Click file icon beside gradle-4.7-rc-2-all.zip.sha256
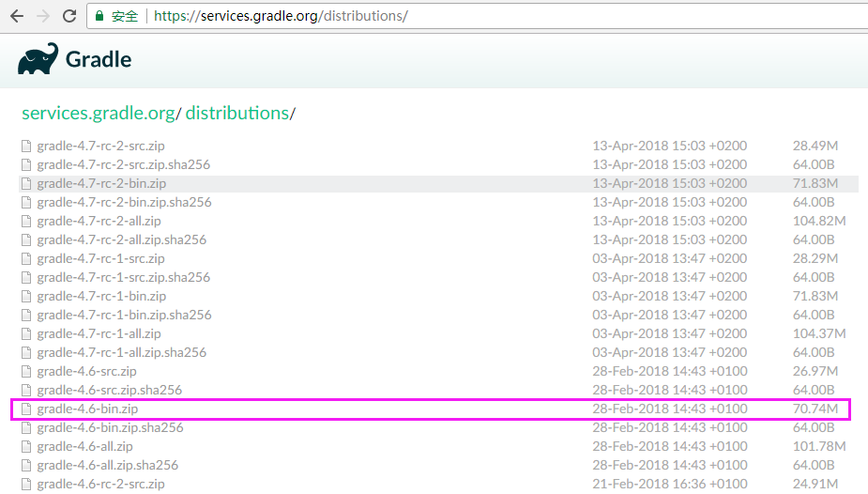Screen dimensions: 868x494 click(26, 239)
